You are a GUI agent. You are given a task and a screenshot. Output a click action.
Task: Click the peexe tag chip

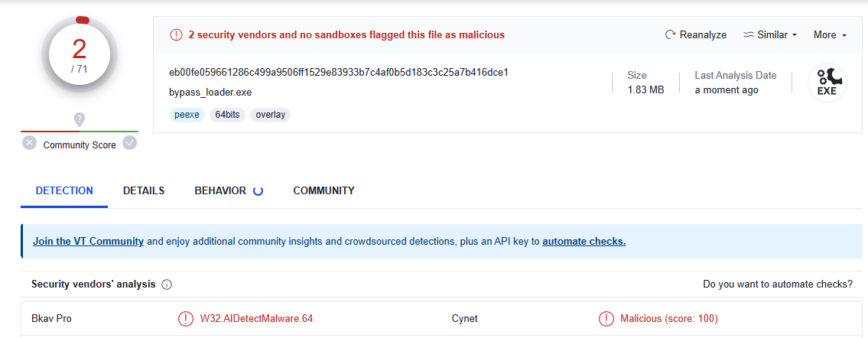click(186, 115)
